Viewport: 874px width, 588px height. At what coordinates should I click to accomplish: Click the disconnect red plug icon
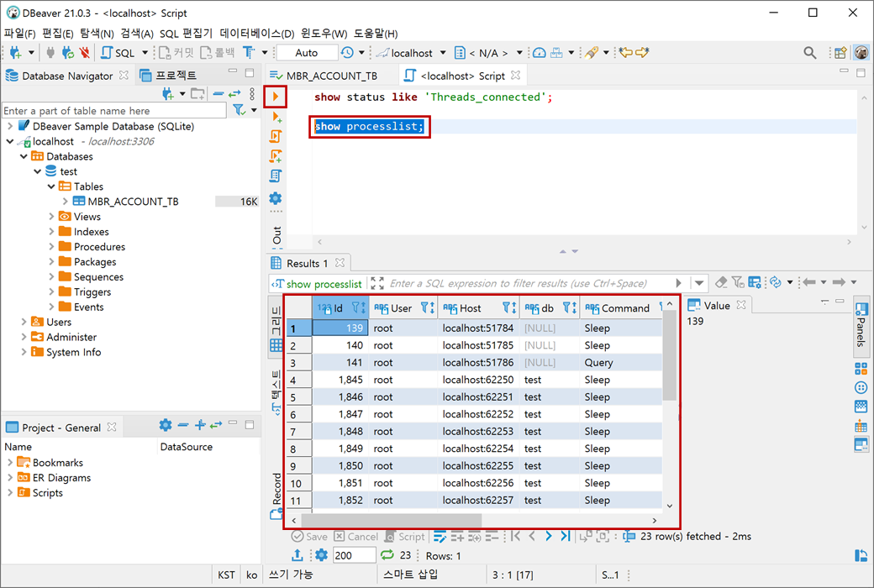pyautogui.click(x=84, y=53)
